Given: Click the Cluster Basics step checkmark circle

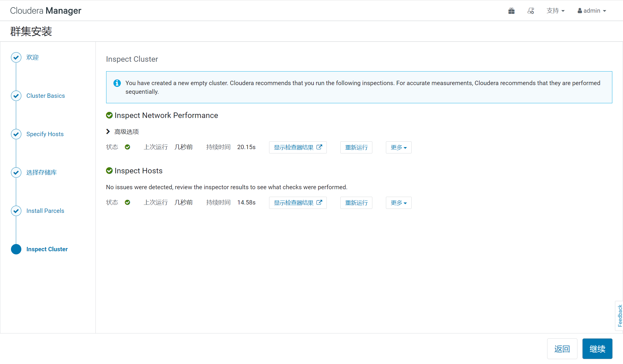Looking at the screenshot, I should (16, 96).
